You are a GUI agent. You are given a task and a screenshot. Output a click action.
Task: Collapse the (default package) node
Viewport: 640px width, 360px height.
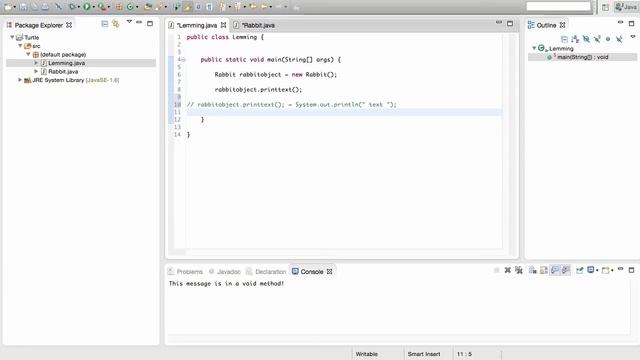(x=28, y=54)
